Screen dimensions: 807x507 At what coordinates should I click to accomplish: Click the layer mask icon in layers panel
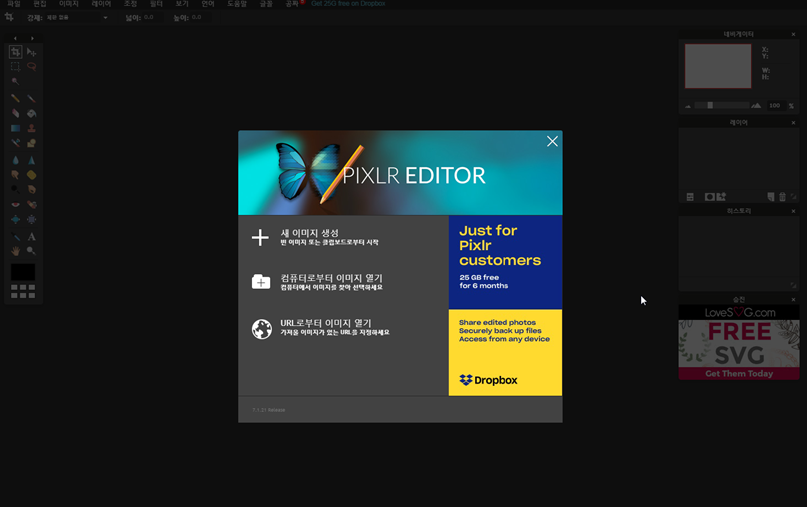[710, 197]
